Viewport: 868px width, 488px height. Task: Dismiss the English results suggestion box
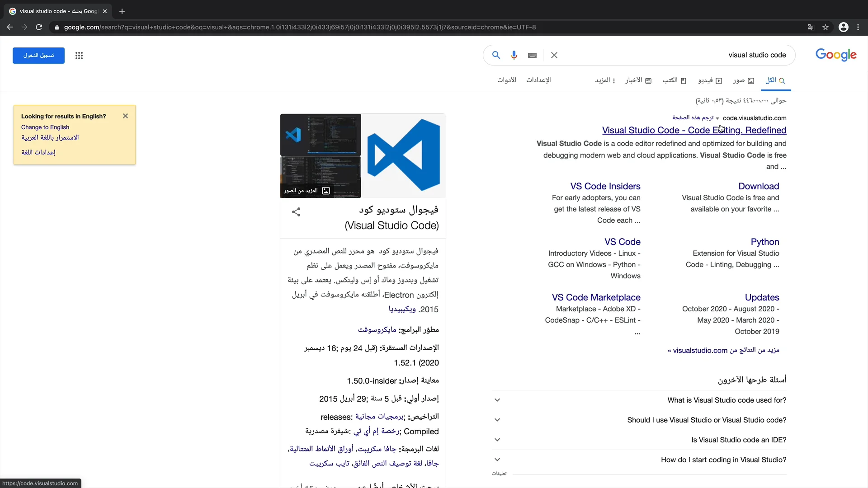[125, 116]
